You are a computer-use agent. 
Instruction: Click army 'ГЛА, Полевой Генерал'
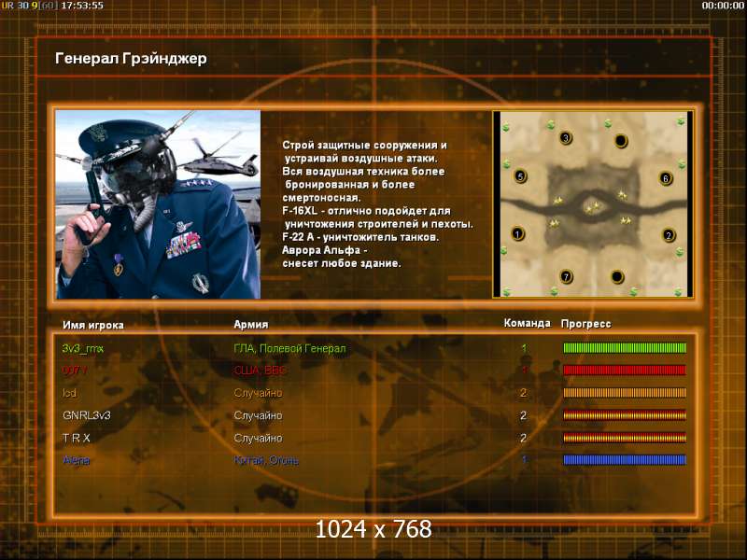click(x=289, y=348)
